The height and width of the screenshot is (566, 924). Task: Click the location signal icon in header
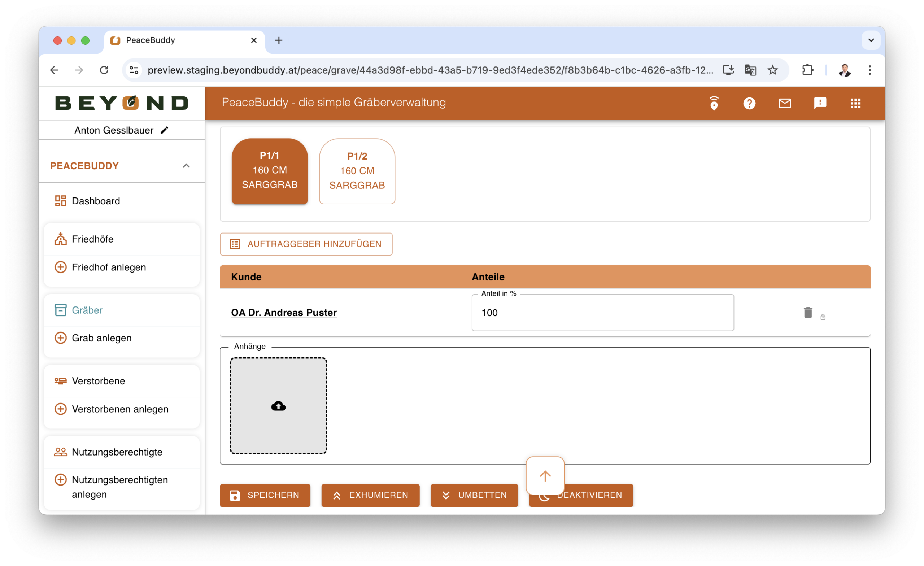coord(714,103)
